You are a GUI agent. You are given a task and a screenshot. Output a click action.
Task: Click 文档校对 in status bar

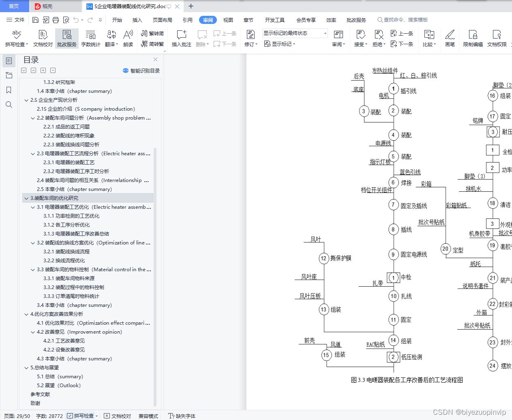(x=118, y=416)
